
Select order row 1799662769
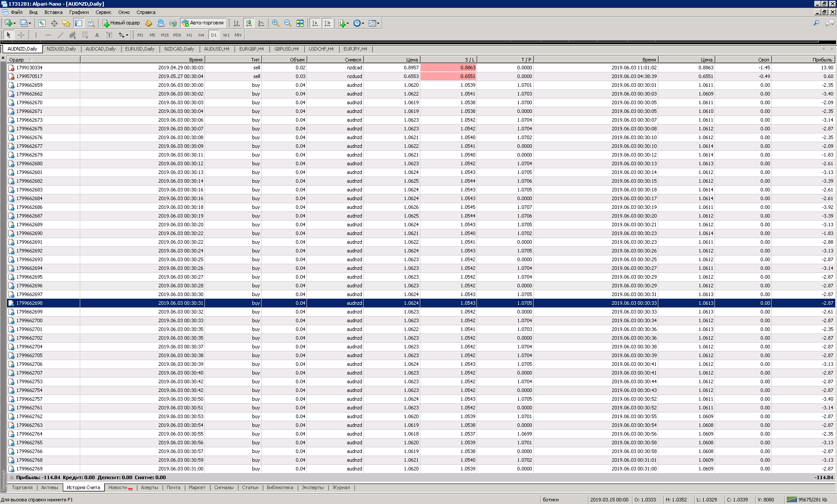coord(421,469)
